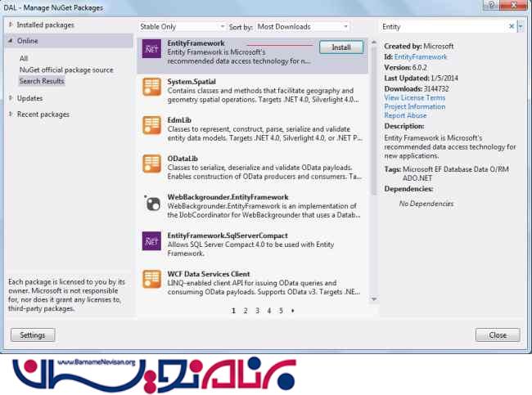Click the EntityFramework.SqlServerCompact .NET icon
Image resolution: width=532 pixels, height=395 pixels.
tap(151, 240)
